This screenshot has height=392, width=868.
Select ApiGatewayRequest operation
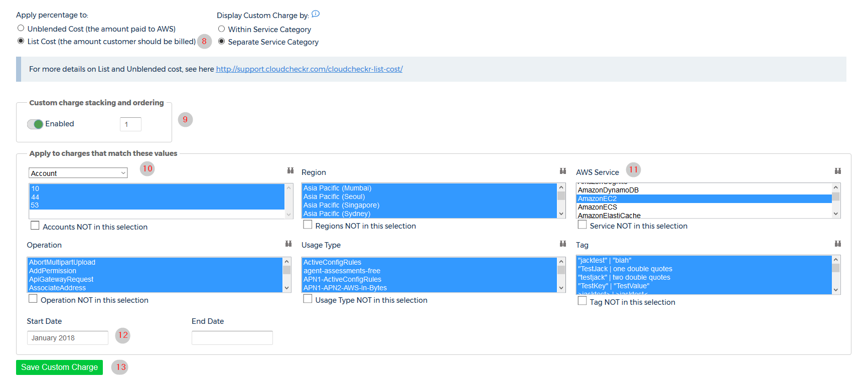155,279
